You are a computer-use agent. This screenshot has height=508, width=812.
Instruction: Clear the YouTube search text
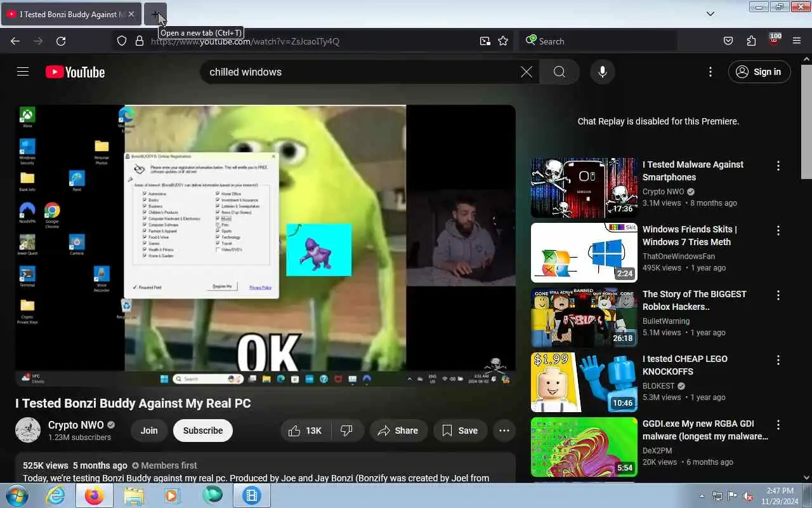click(527, 72)
